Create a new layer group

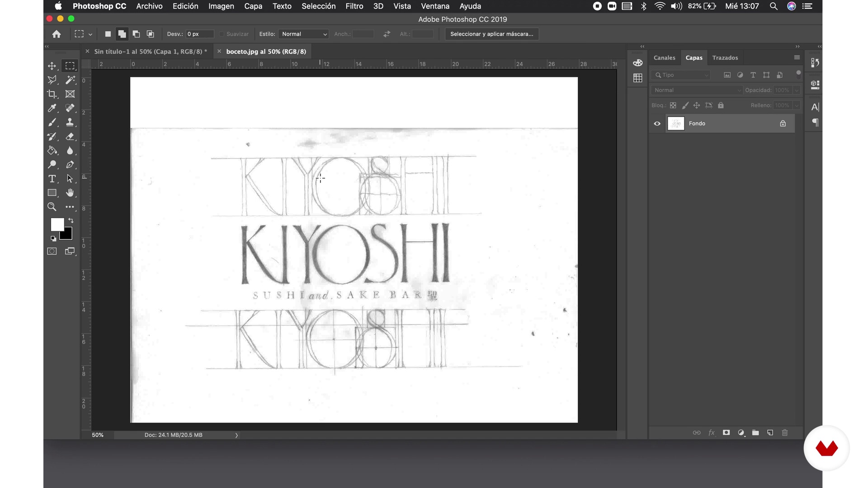[755, 432]
